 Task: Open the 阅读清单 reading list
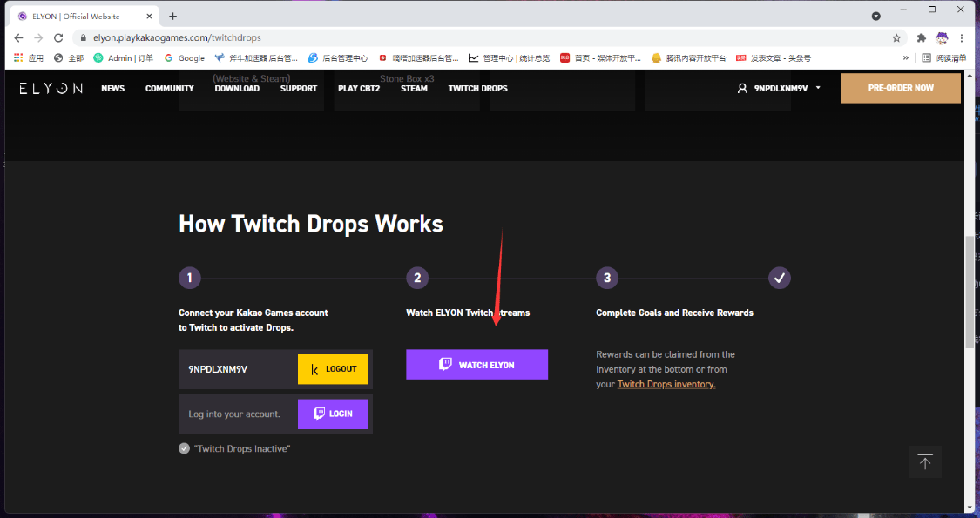coord(944,58)
